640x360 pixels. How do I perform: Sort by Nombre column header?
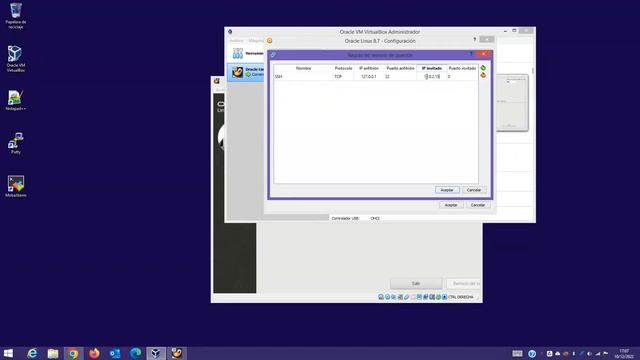[303, 68]
